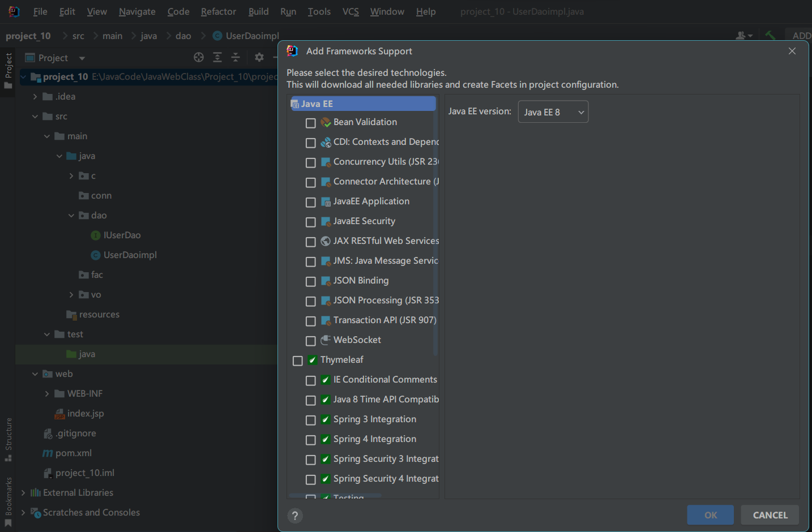The height and width of the screenshot is (532, 812).
Task: Open Structure tool window side tab
Action: pos(8,440)
